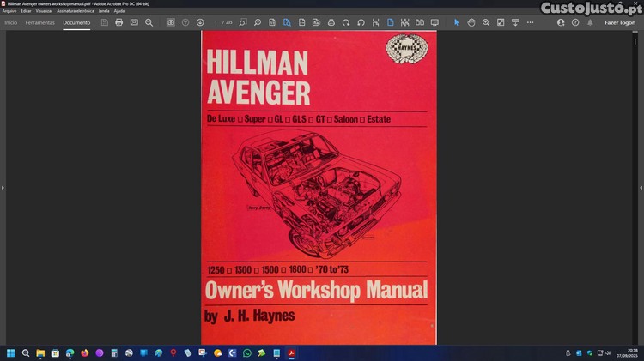
Task: Click the Print icon in the toolbar
Action: (119, 22)
